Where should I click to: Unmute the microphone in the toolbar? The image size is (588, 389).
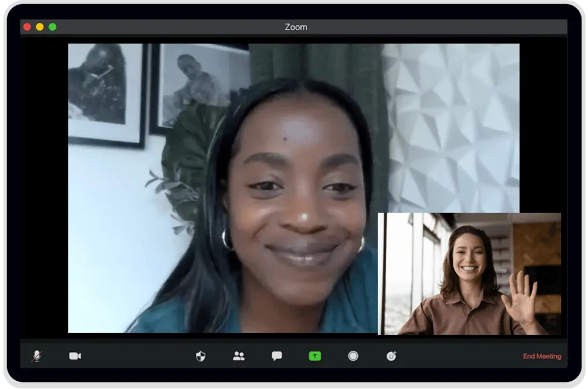tap(36, 355)
